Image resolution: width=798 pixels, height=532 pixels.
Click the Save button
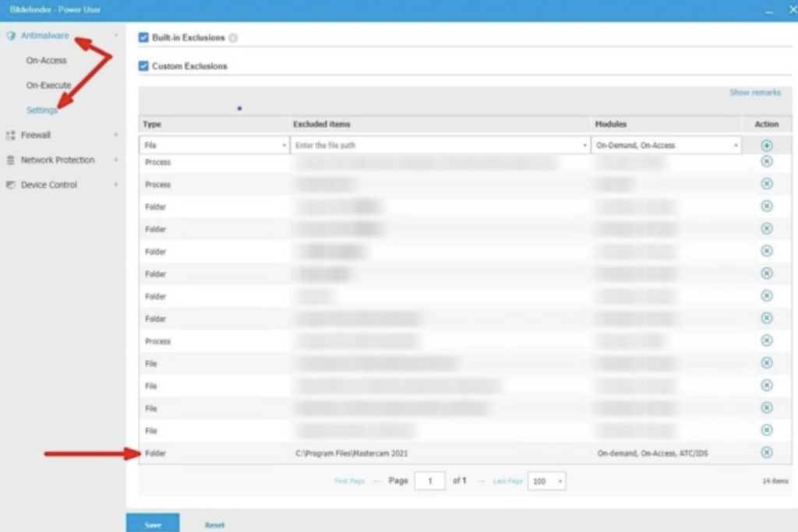click(x=153, y=523)
